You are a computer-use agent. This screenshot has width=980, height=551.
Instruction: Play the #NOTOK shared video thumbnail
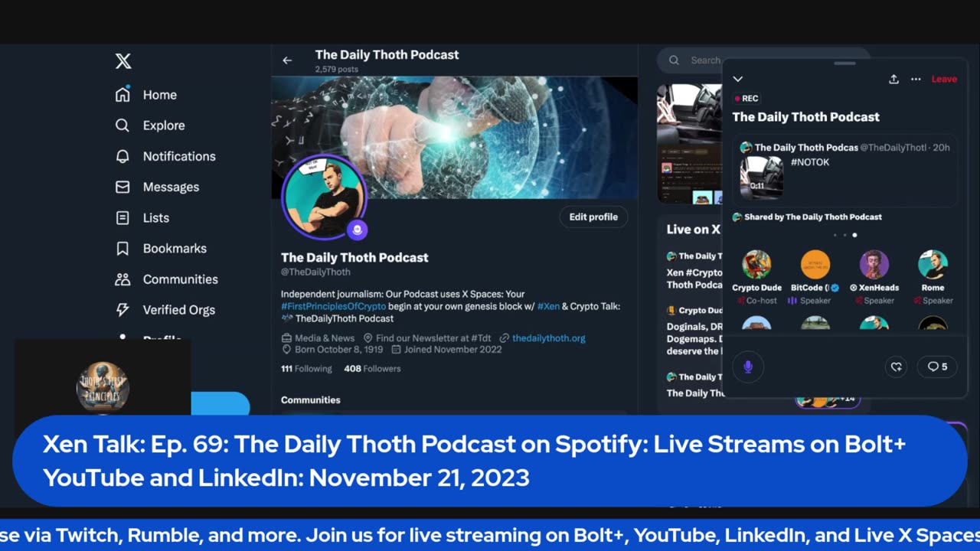click(762, 178)
